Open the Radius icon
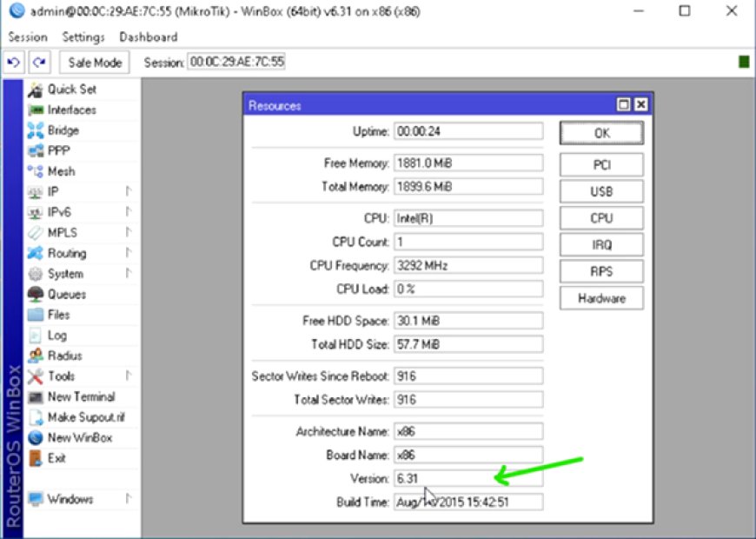The width and height of the screenshot is (756, 539). point(36,356)
